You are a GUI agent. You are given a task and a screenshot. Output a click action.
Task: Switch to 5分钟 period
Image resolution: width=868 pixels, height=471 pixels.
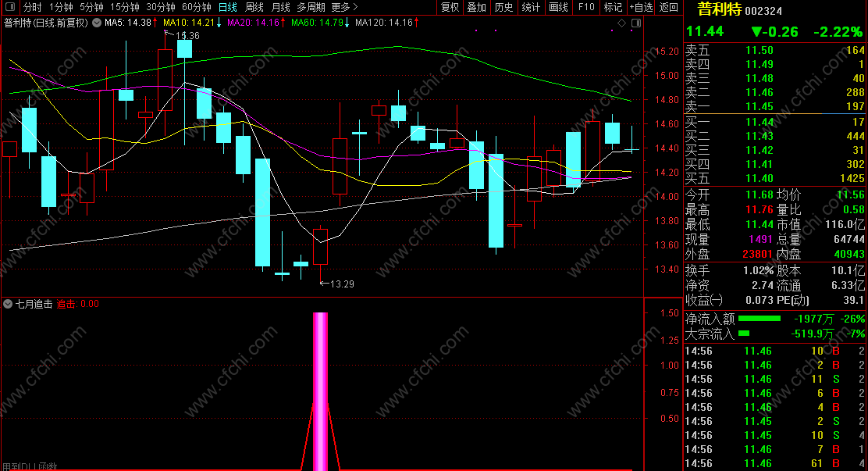91,7
